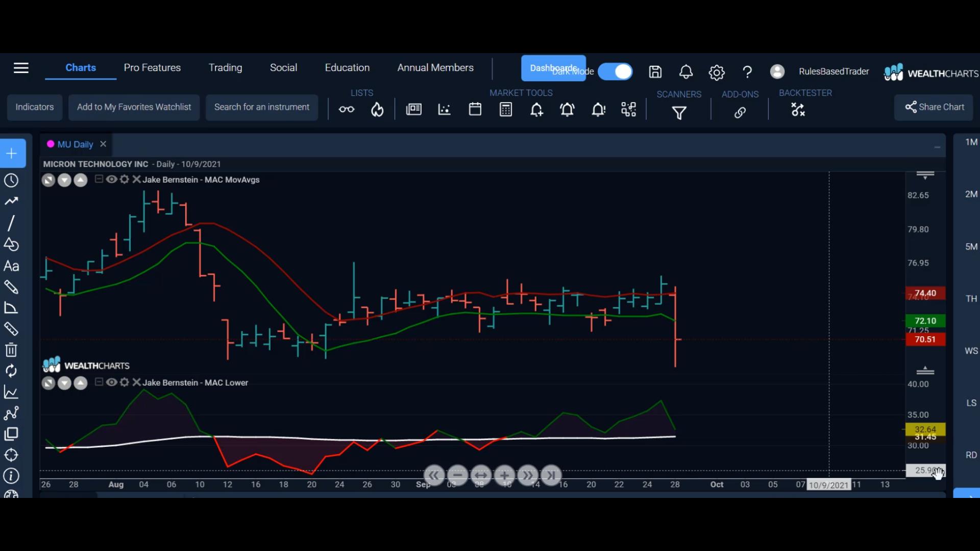980x551 pixels.
Task: Collapse the MAC Lower legend minus box
Action: pyautogui.click(x=99, y=382)
